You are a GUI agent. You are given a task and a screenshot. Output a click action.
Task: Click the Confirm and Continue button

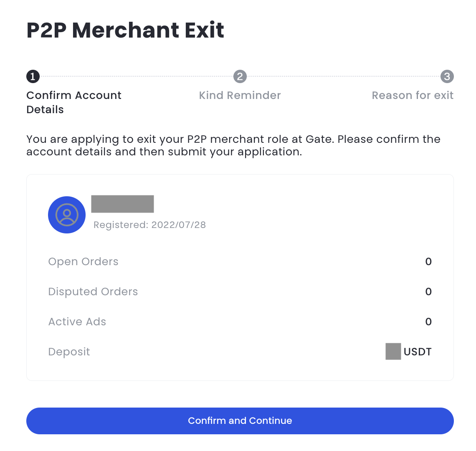click(240, 421)
